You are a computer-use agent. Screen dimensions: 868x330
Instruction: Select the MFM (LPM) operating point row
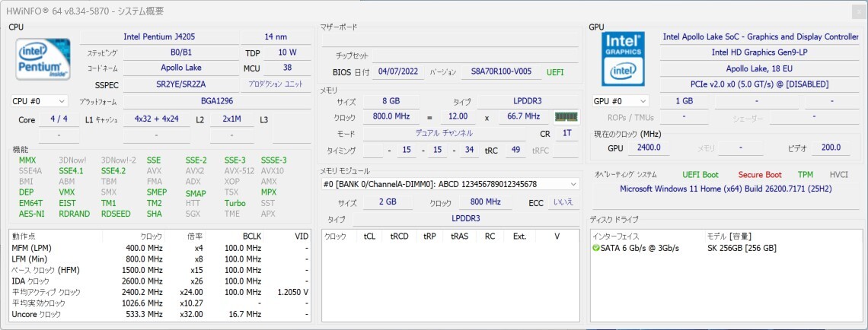(x=160, y=248)
